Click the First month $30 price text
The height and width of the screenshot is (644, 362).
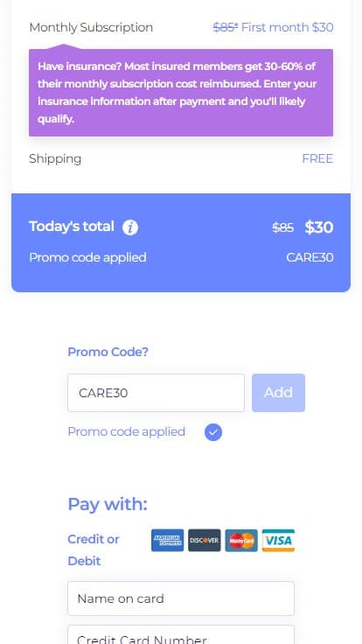tap(287, 27)
